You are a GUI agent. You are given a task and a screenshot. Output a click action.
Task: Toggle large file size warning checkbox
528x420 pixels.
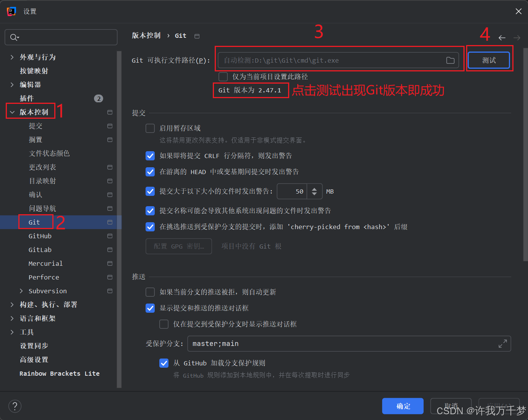pyautogui.click(x=150, y=191)
